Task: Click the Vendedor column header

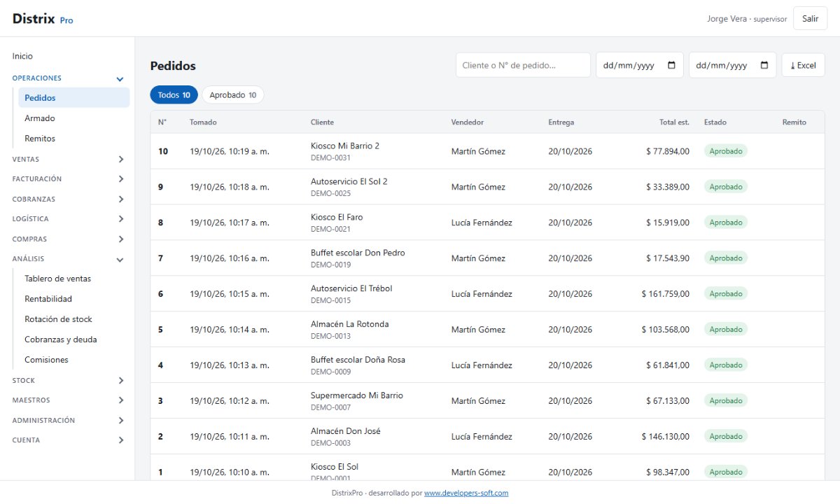Action: (x=468, y=122)
